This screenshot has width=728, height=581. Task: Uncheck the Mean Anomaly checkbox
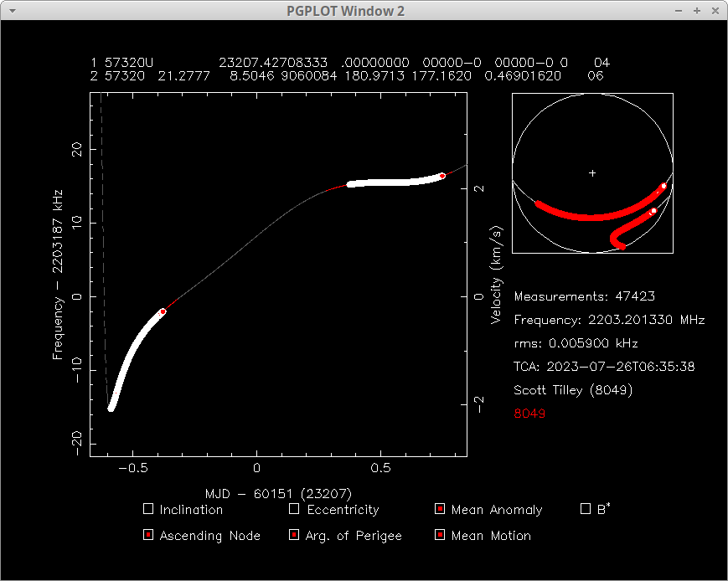pos(440,509)
